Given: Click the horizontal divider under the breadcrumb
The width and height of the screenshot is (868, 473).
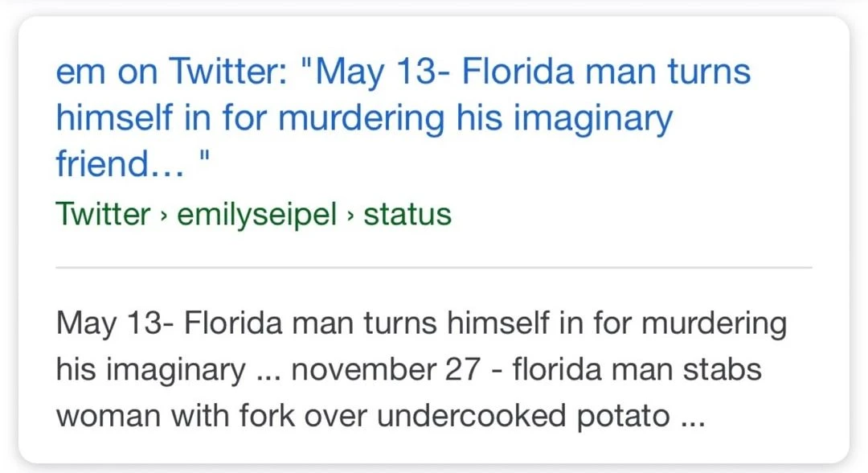Looking at the screenshot, I should [434, 266].
